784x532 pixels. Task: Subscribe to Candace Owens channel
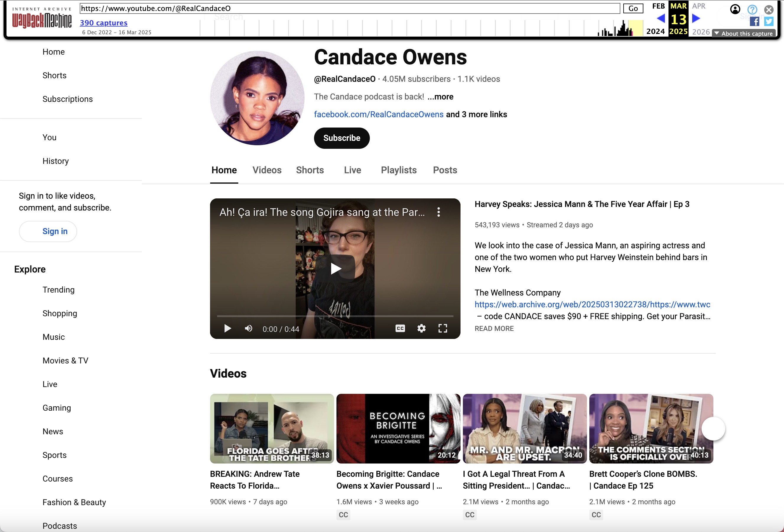(x=341, y=138)
